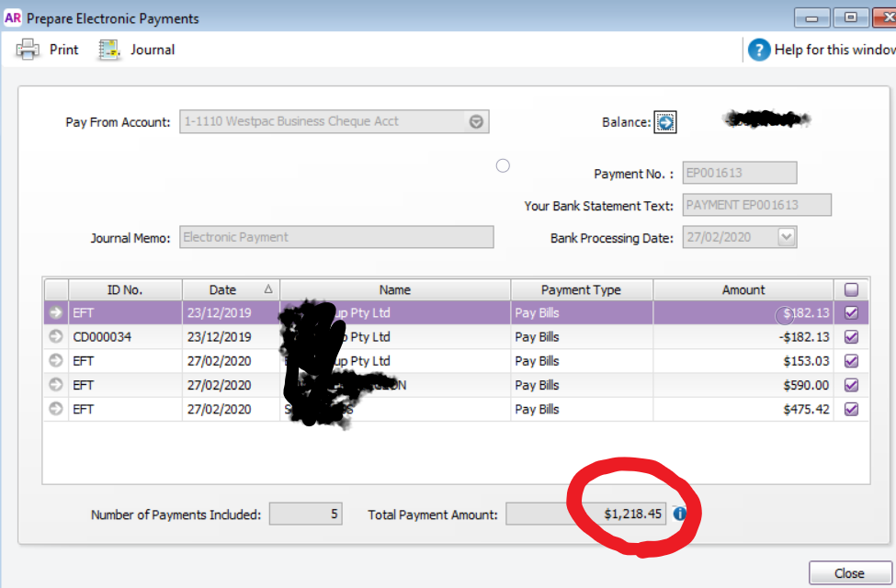Screen dimensions: 896x588
Task: Uncheck the $182.13 EFT payment checkbox
Action: tap(851, 313)
